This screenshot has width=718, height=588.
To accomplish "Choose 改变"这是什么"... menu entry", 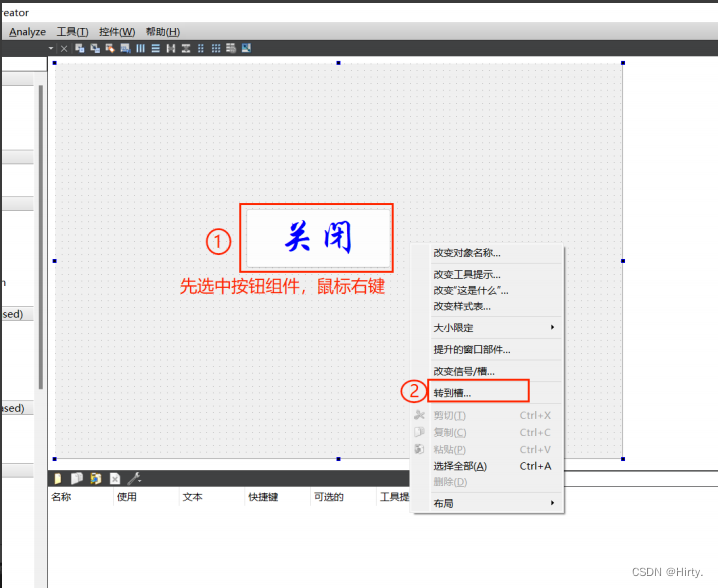I will coord(488,290).
